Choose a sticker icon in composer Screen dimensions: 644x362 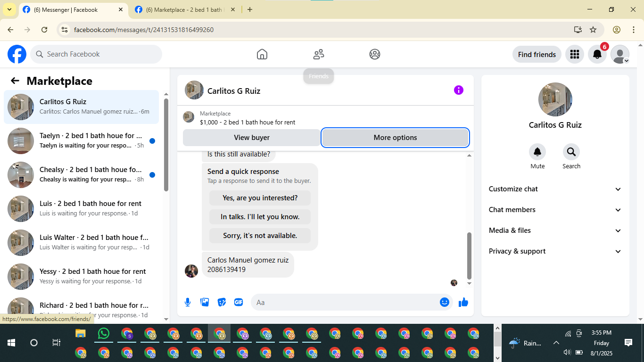222,302
